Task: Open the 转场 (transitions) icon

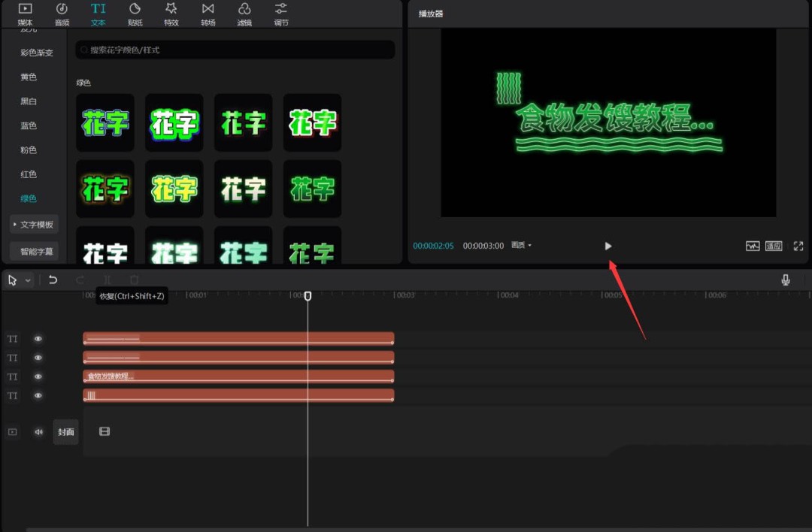Action: point(208,9)
